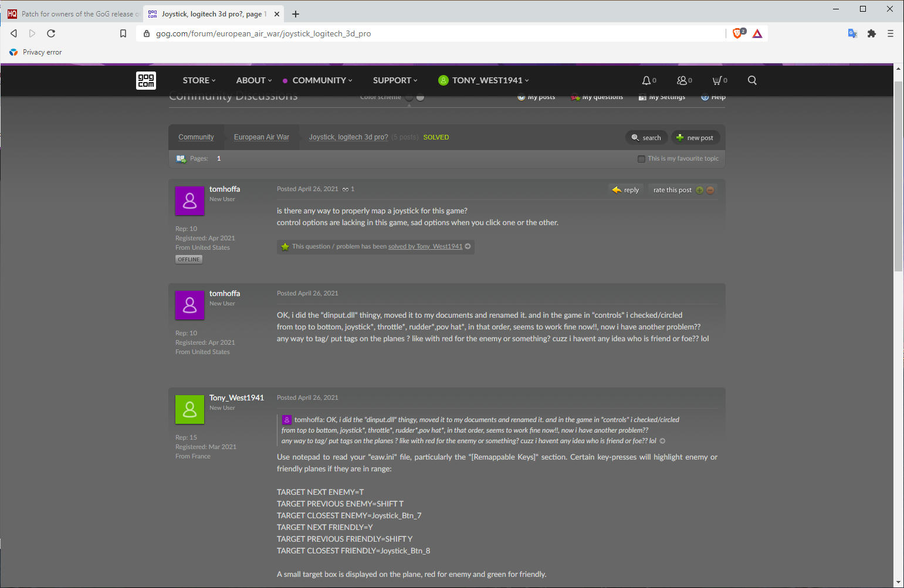Viewport: 904px width, 588px height.
Task: Upvote the first post with the green plus
Action: point(699,190)
